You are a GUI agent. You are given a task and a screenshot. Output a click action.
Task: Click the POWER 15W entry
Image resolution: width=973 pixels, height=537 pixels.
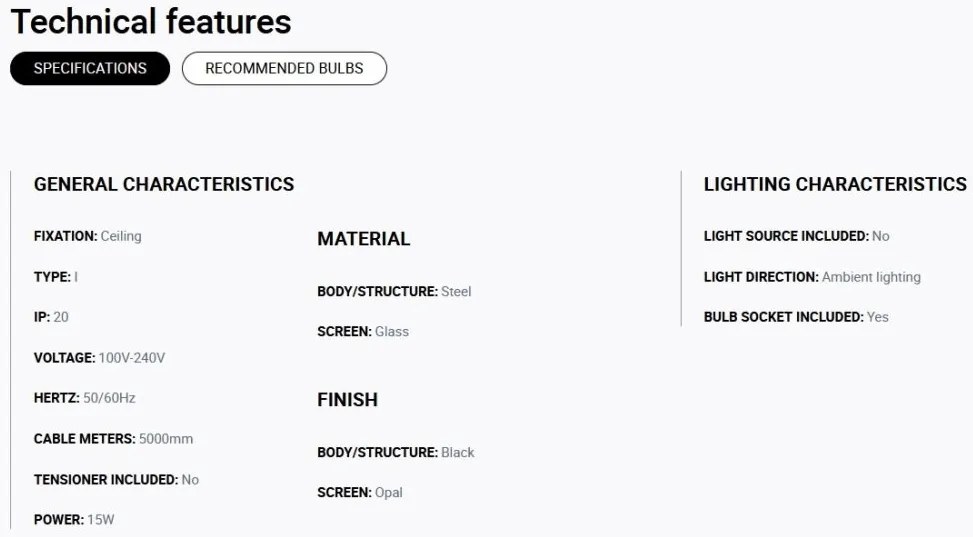click(74, 520)
